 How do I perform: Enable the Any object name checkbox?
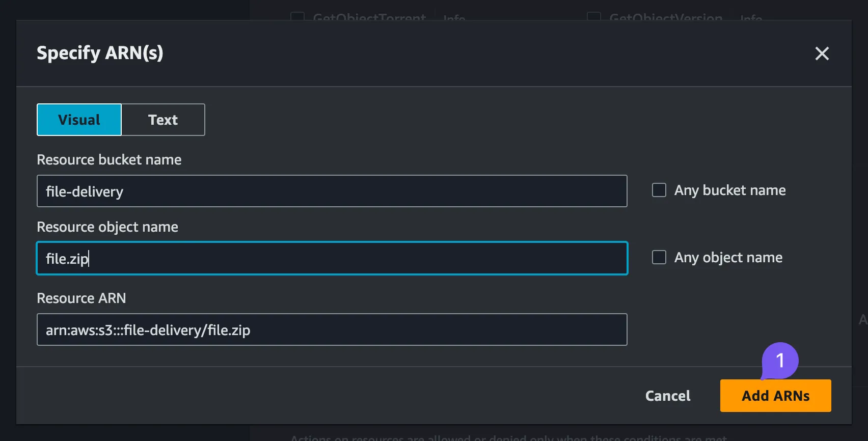(659, 257)
